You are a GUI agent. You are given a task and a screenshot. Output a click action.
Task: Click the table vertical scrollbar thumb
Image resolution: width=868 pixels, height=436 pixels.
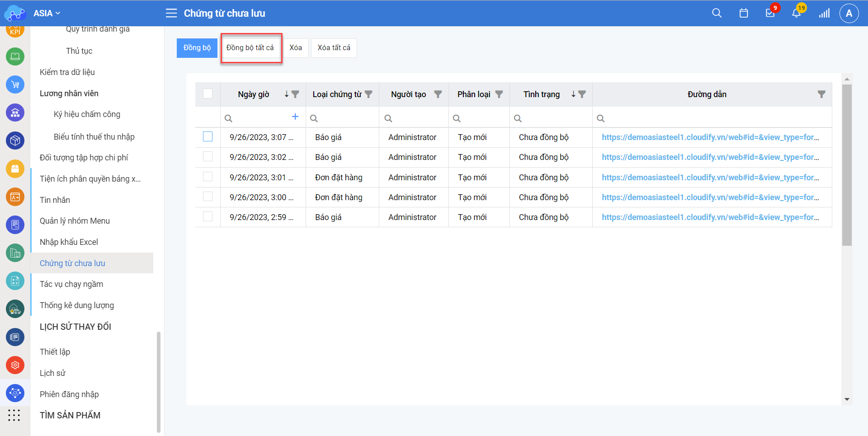pos(847,165)
